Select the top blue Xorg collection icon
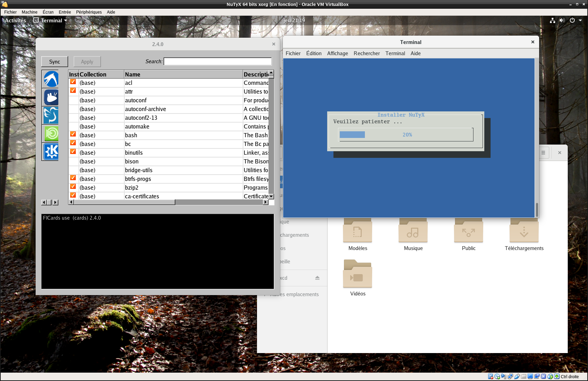Screen dimensions: 588x381 tap(51, 79)
